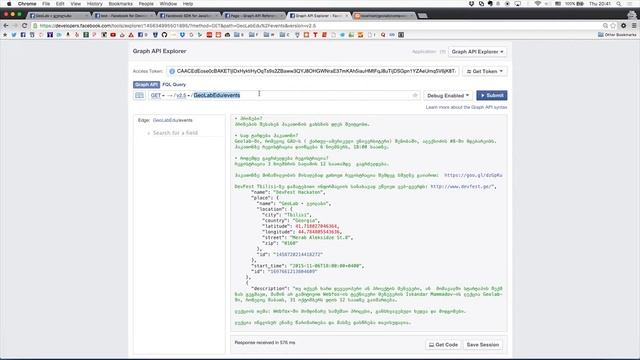
Task: Open the File menu
Action: pos(46,4)
